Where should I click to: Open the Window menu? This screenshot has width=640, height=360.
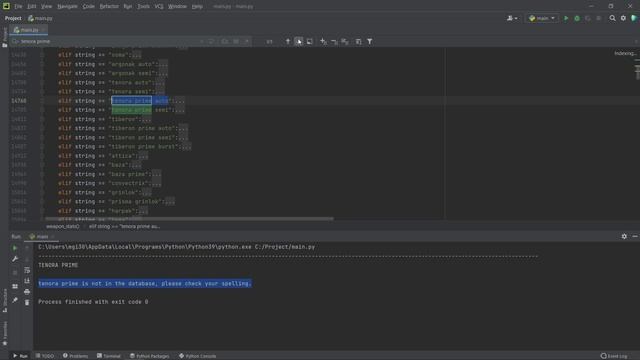point(177,7)
